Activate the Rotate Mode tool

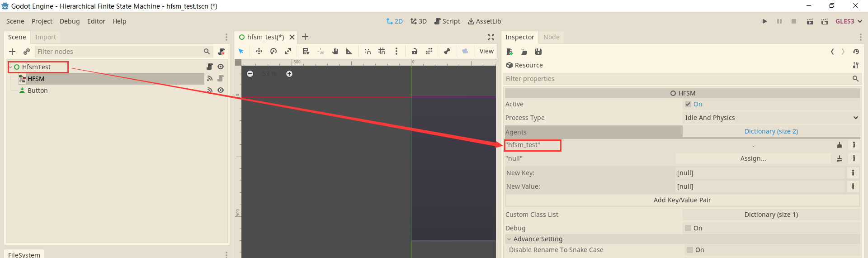click(274, 51)
